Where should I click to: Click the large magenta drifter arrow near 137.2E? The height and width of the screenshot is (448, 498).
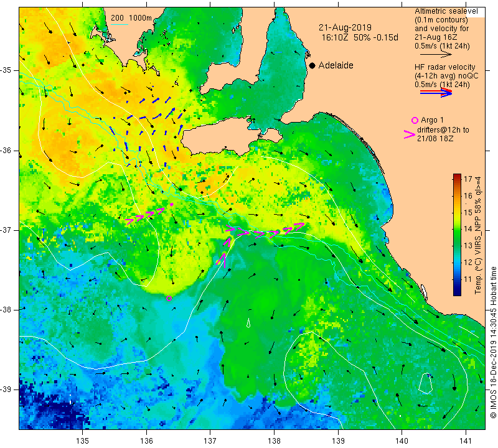(222, 259)
